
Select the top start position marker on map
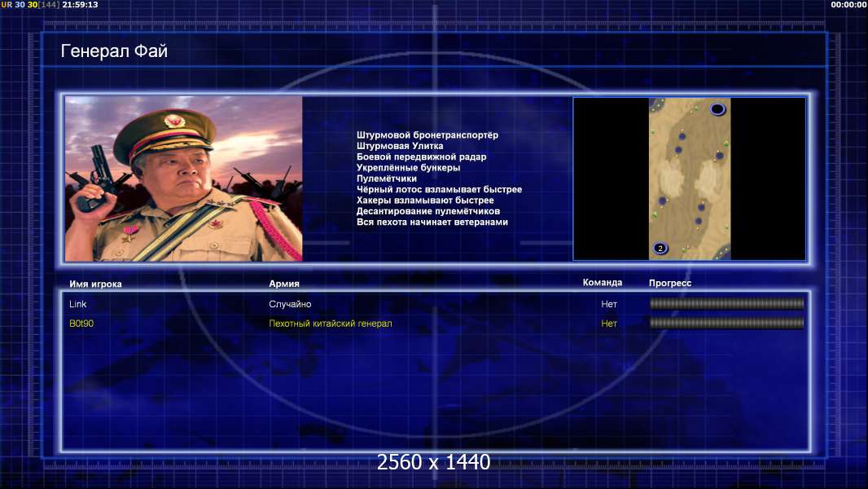(717, 109)
